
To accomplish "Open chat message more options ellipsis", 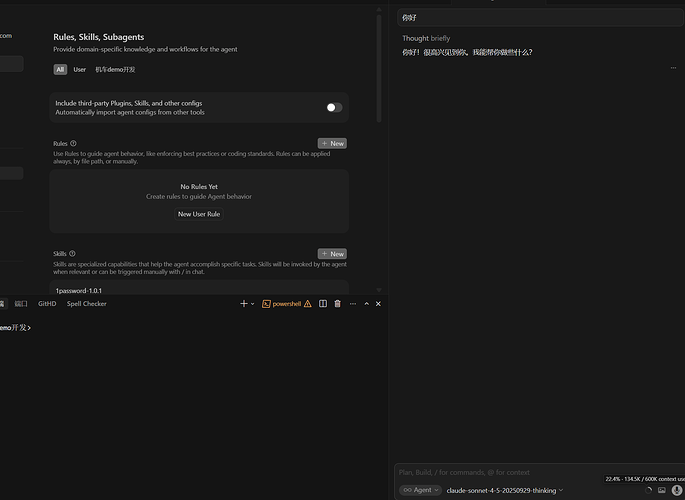I will (673, 68).
